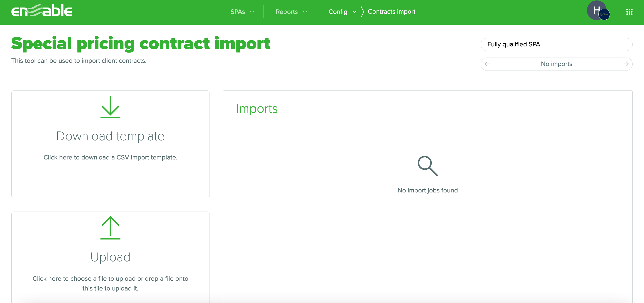Open the app launcher grid icon
Image resolution: width=644 pixels, height=303 pixels.
tap(629, 12)
